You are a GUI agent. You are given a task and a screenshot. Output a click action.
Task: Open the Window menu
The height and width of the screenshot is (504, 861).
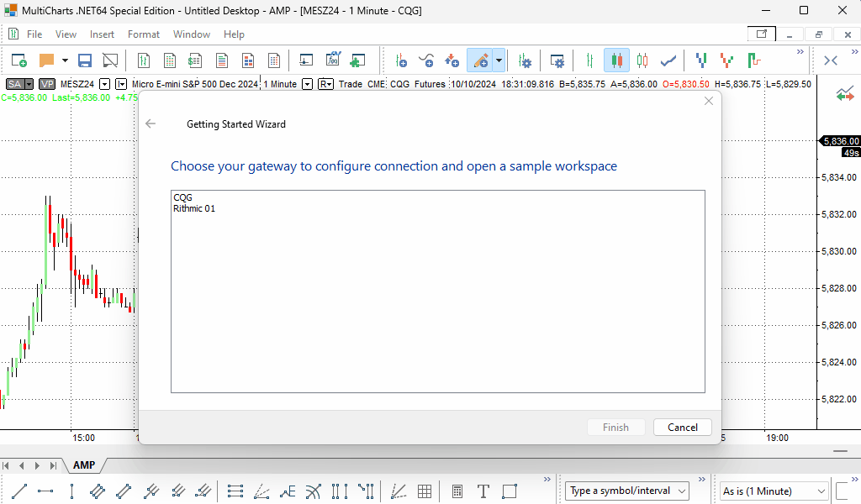tap(192, 34)
